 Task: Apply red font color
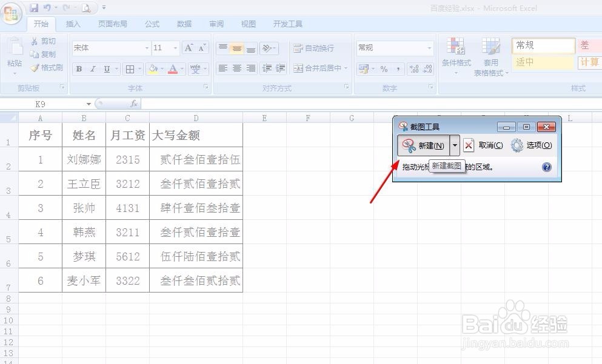[173, 69]
